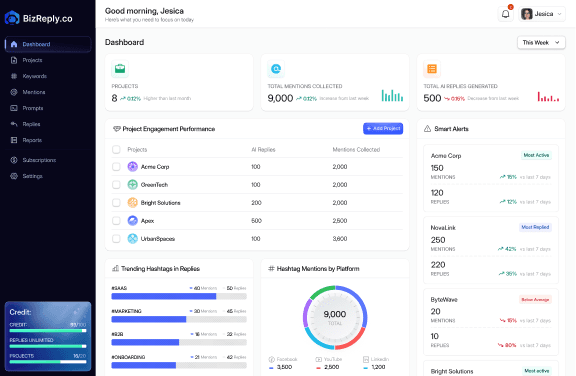Click the orange AI Replies list icon

click(432, 69)
